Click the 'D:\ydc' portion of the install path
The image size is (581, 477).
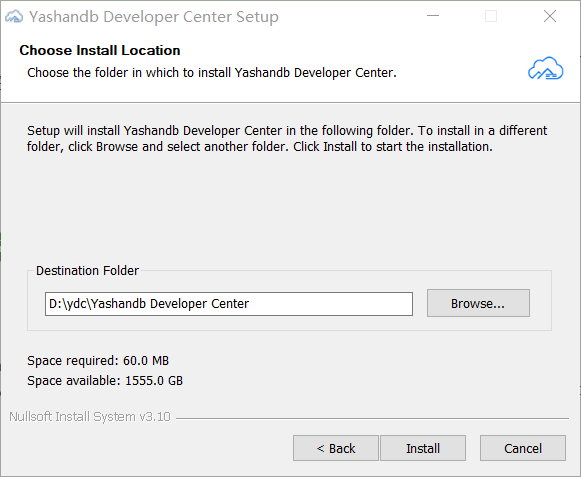point(69,304)
